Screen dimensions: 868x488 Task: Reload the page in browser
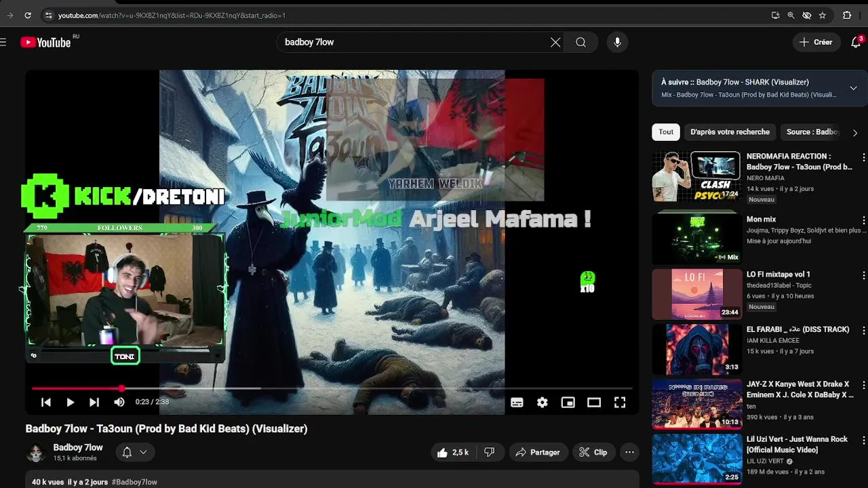tap(28, 15)
